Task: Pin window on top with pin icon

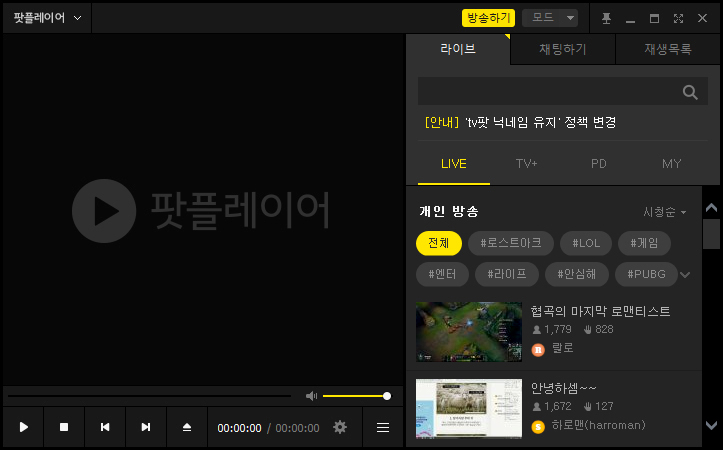Action: click(606, 18)
